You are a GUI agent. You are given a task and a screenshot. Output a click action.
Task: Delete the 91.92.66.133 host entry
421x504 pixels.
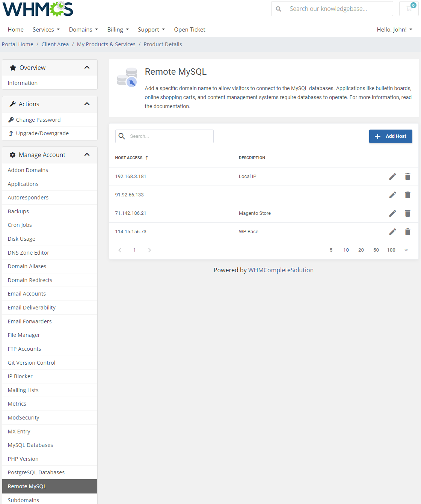[x=407, y=195]
